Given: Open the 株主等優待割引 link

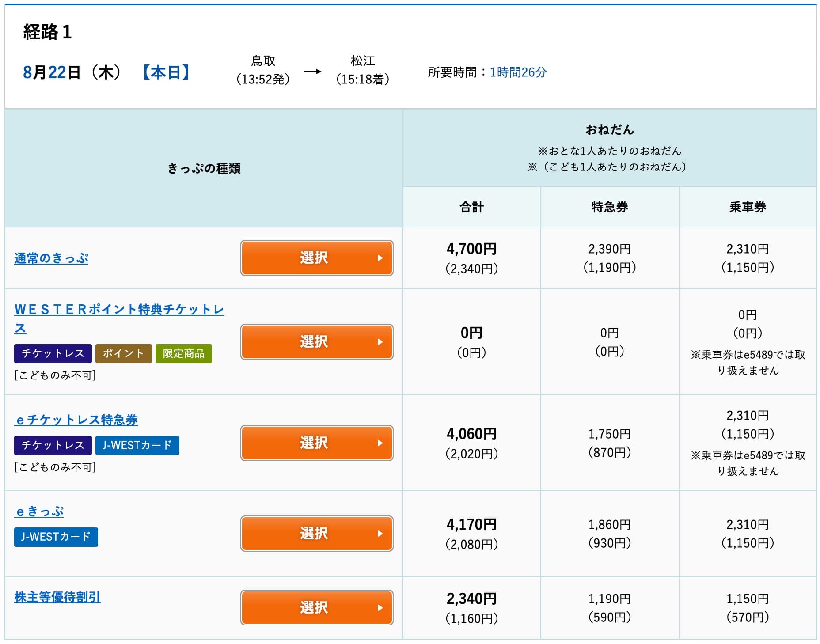Looking at the screenshot, I should click(x=57, y=597).
